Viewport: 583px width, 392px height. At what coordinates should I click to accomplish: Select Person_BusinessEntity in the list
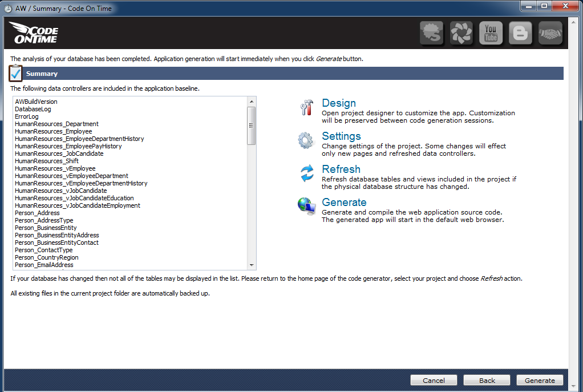(x=46, y=228)
